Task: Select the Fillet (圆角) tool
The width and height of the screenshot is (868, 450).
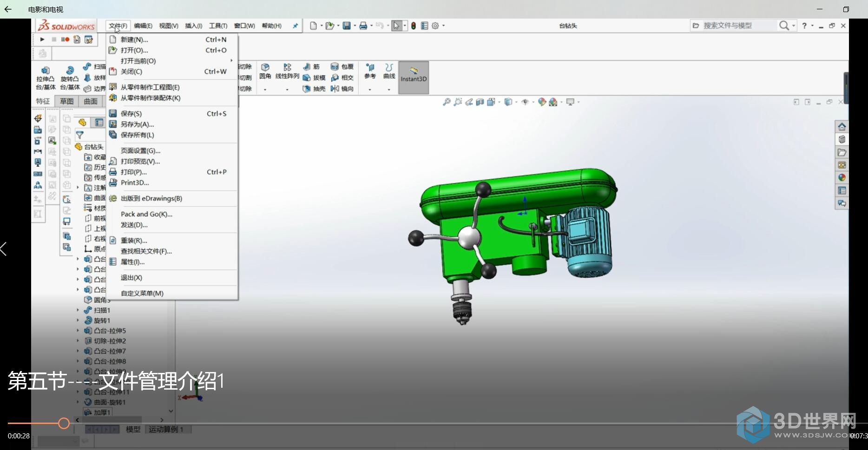Action: [x=265, y=71]
